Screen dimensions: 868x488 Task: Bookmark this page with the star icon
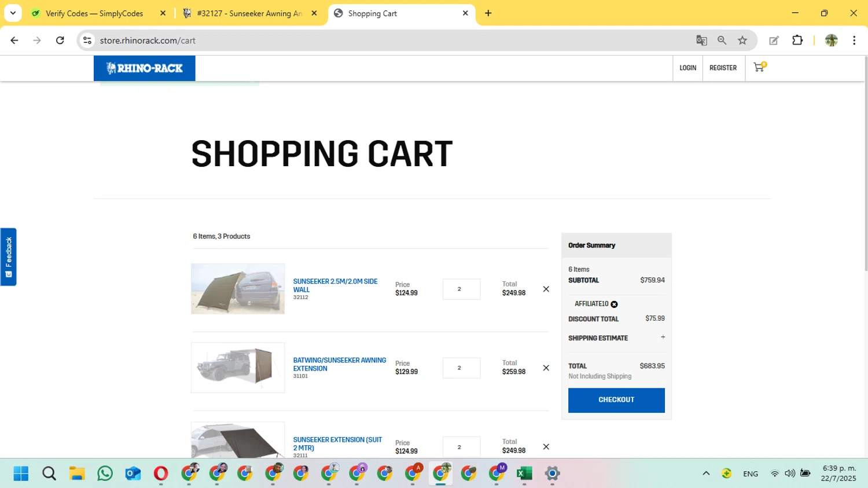[x=742, y=41]
